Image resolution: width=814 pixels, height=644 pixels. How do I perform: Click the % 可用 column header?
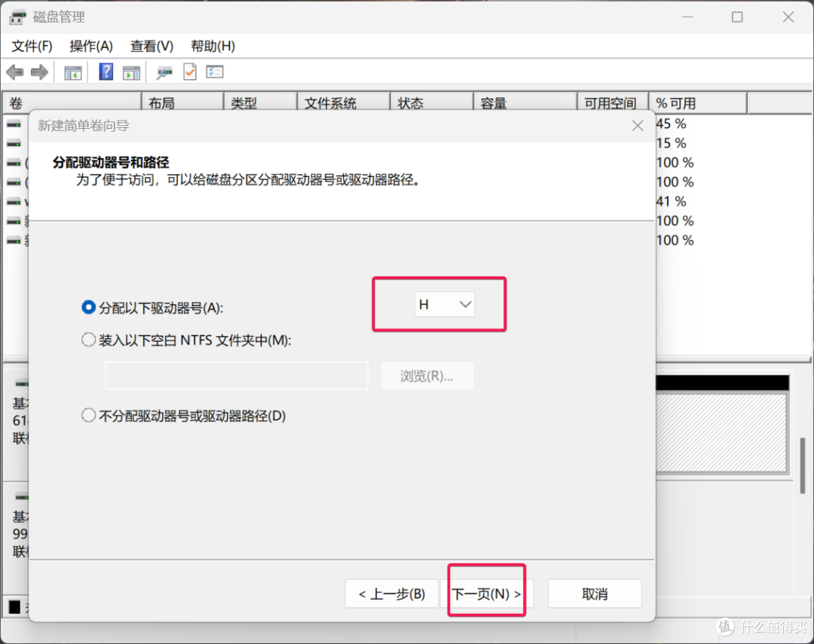point(698,103)
